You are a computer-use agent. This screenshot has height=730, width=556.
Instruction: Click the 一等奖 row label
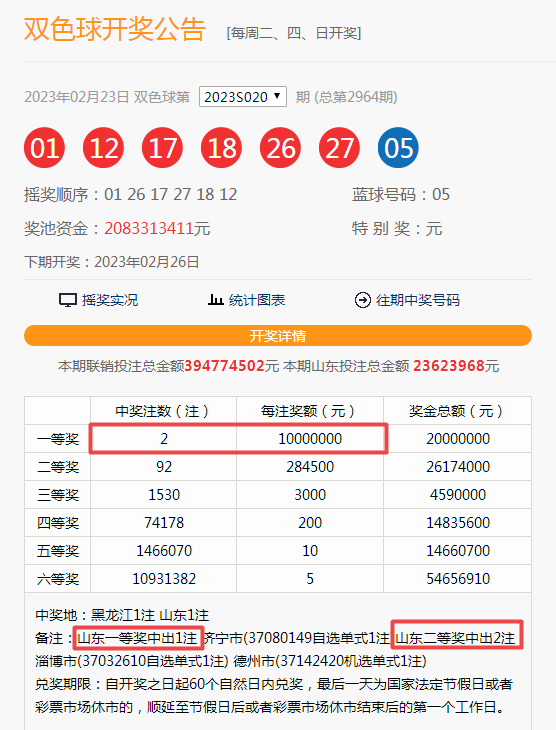click(58, 439)
